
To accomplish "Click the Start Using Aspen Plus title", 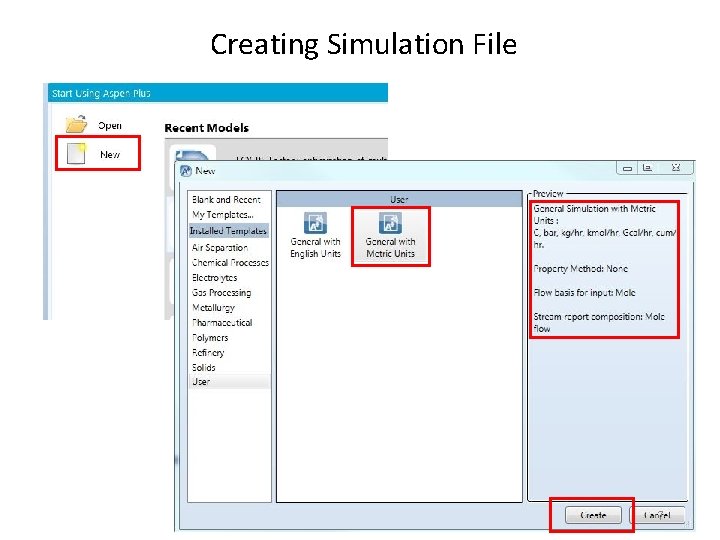I will click(x=101, y=93).
